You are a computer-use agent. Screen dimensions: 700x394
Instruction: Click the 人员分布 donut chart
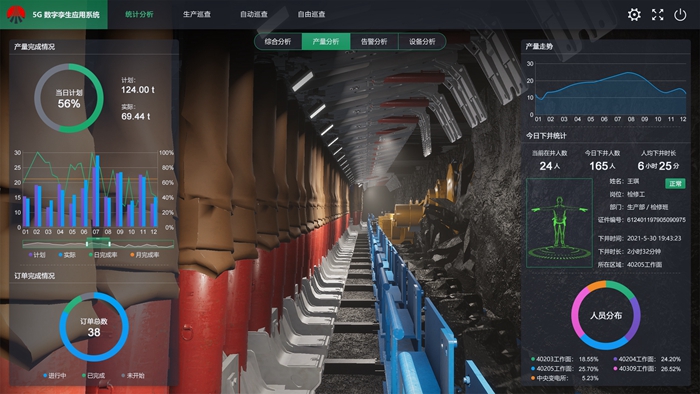[606, 315]
